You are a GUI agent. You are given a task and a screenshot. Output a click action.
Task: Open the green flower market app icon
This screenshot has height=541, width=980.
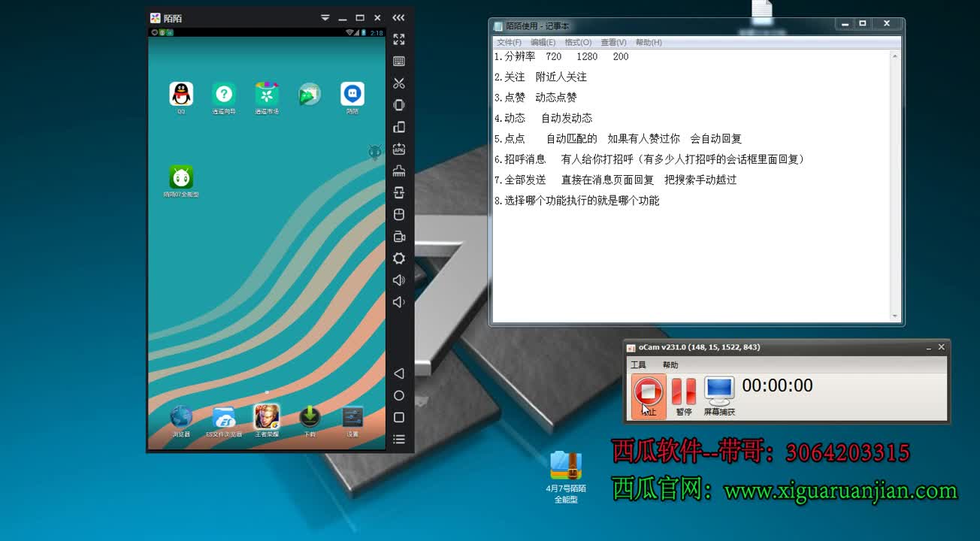[267, 95]
